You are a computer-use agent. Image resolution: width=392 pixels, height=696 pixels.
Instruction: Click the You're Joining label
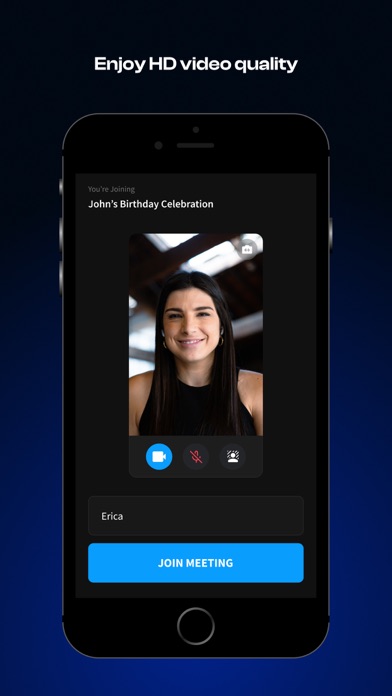[111, 189]
